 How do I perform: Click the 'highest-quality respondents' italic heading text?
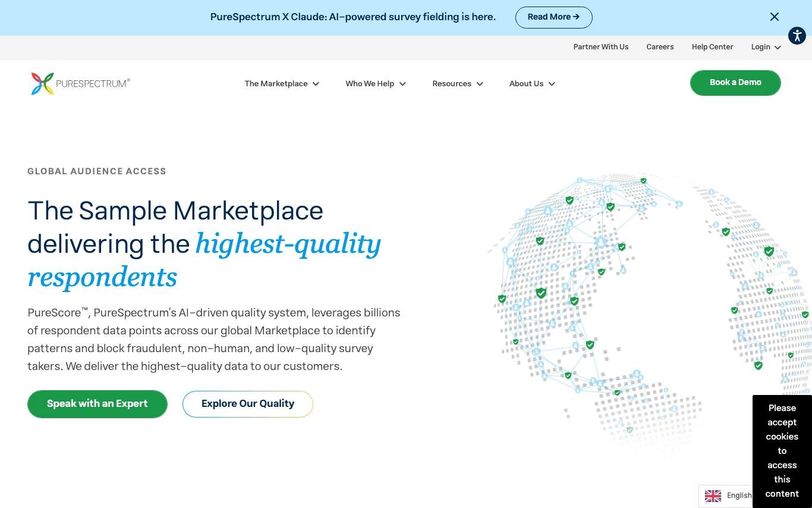204,260
